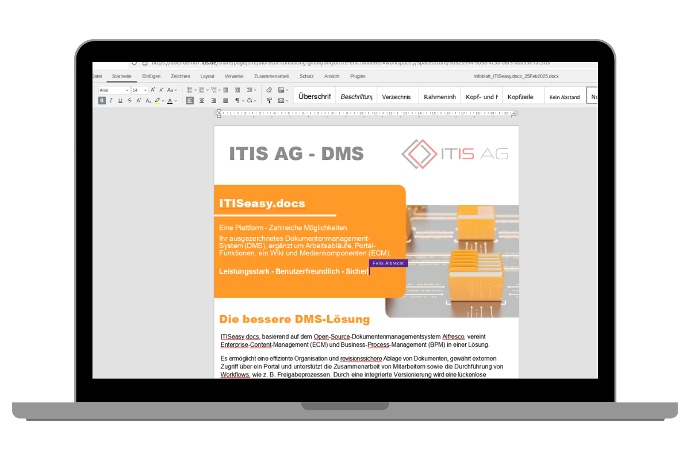Toggle underline formatting
The height and width of the screenshot is (460, 690).
pyautogui.click(x=120, y=100)
